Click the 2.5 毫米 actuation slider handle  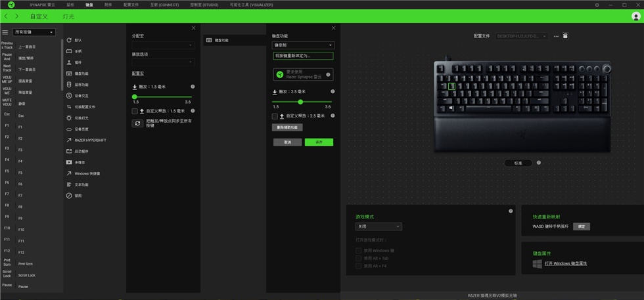(x=300, y=102)
